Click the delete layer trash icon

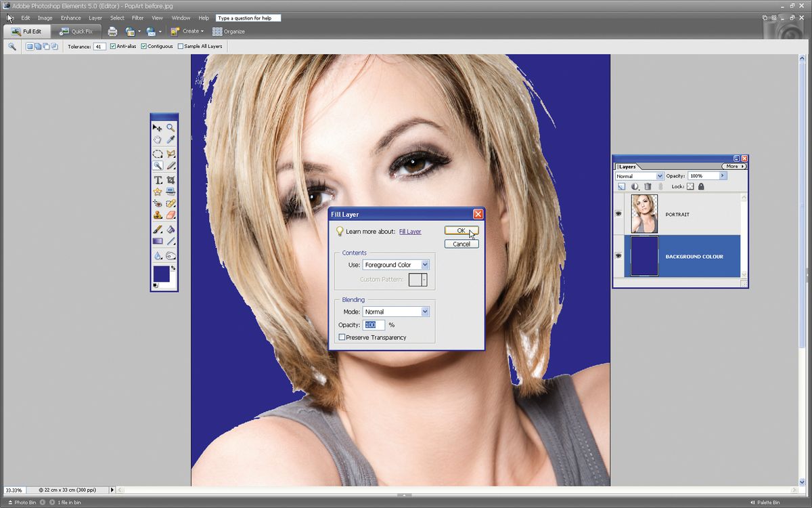(x=648, y=186)
